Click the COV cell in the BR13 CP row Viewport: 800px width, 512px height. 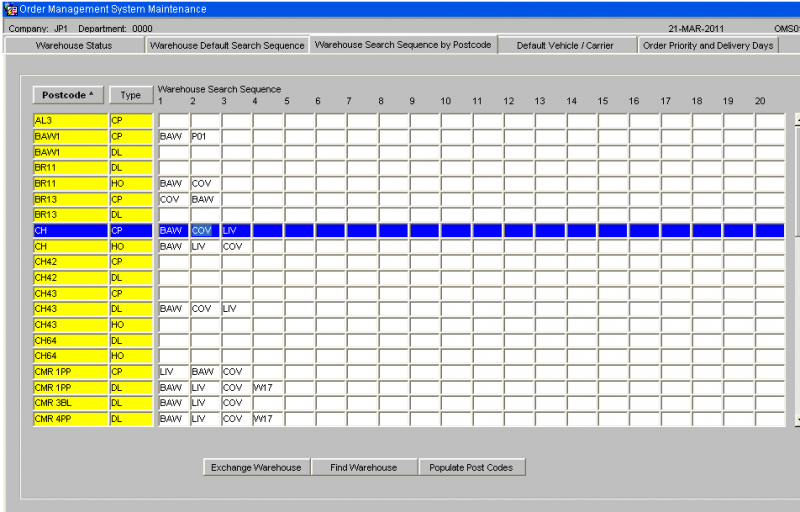(173, 199)
